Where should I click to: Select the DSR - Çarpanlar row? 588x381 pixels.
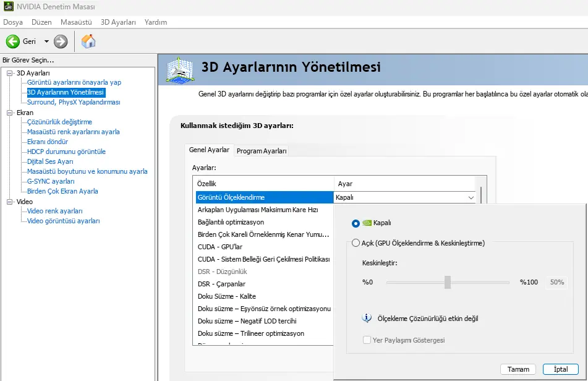click(265, 284)
